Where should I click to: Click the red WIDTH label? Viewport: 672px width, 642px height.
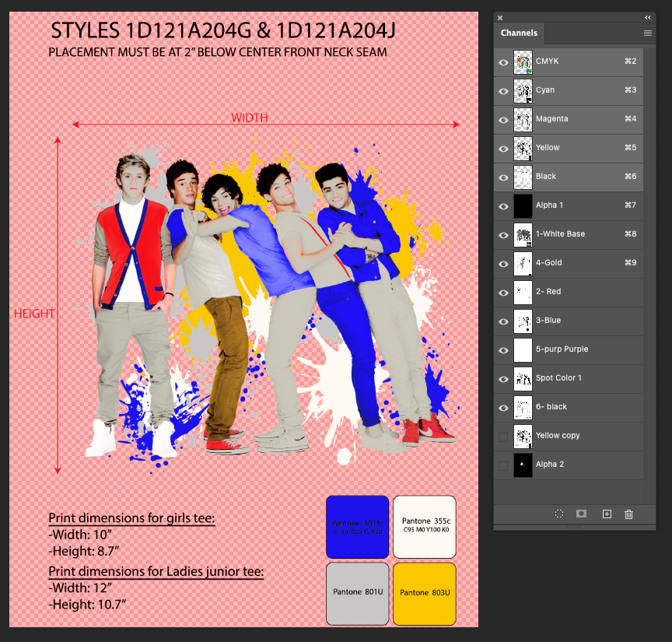[250, 118]
